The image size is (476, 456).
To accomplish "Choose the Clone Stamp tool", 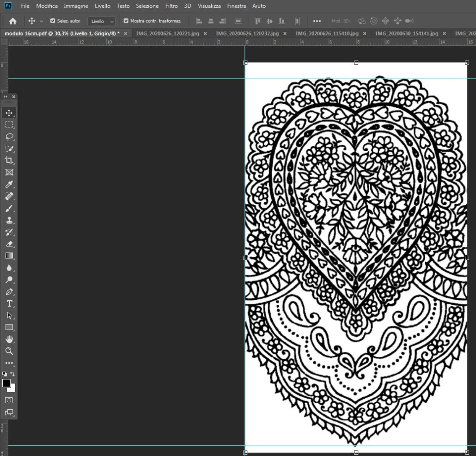I will 9,221.
